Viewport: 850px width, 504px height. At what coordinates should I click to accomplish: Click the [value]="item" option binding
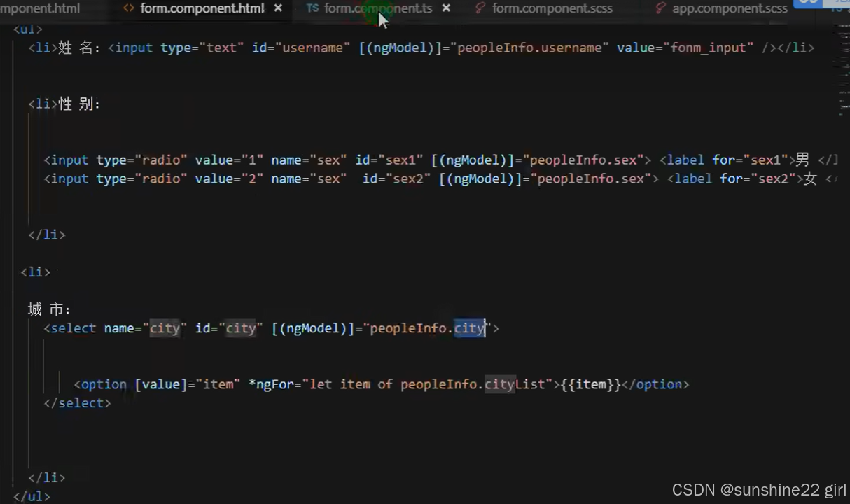point(187,384)
